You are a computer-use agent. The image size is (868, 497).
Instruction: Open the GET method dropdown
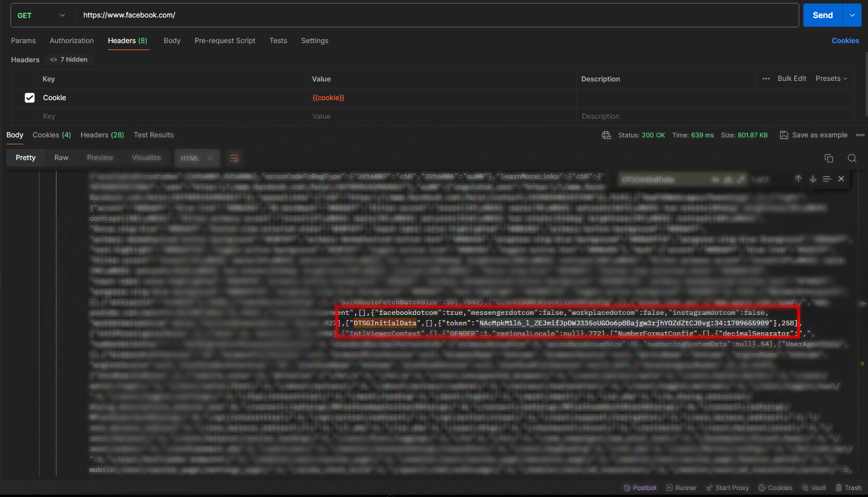pos(42,15)
